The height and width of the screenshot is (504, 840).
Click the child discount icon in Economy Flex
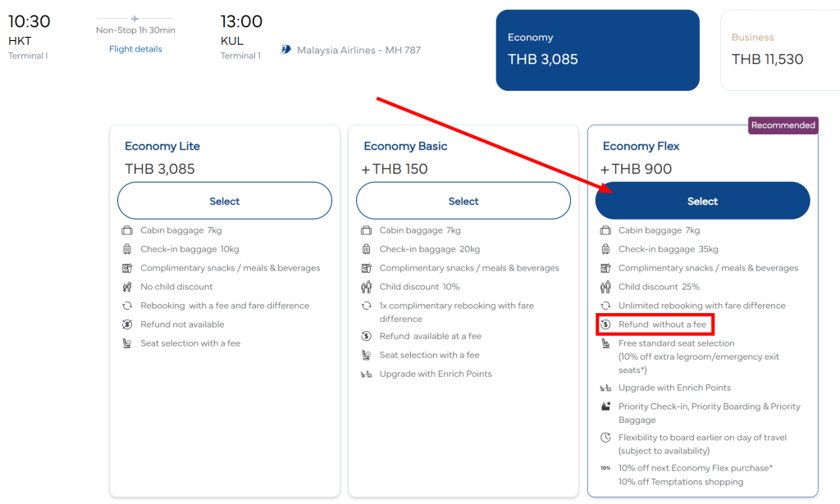point(605,287)
